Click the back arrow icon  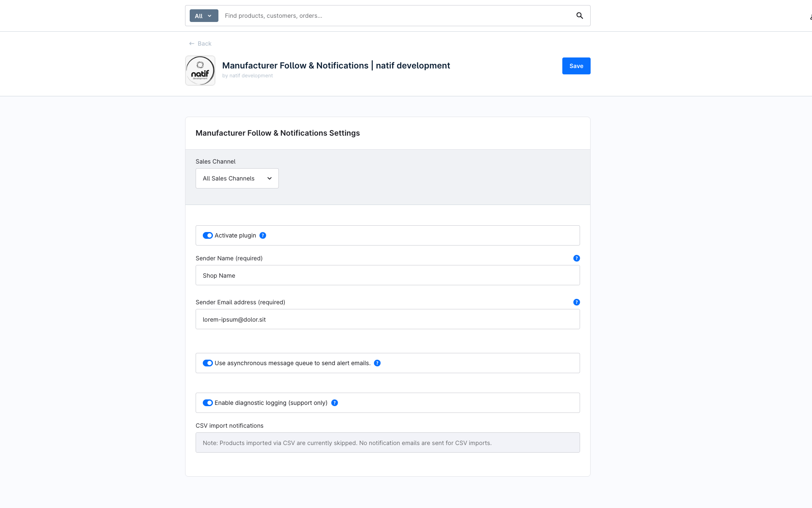click(x=192, y=43)
